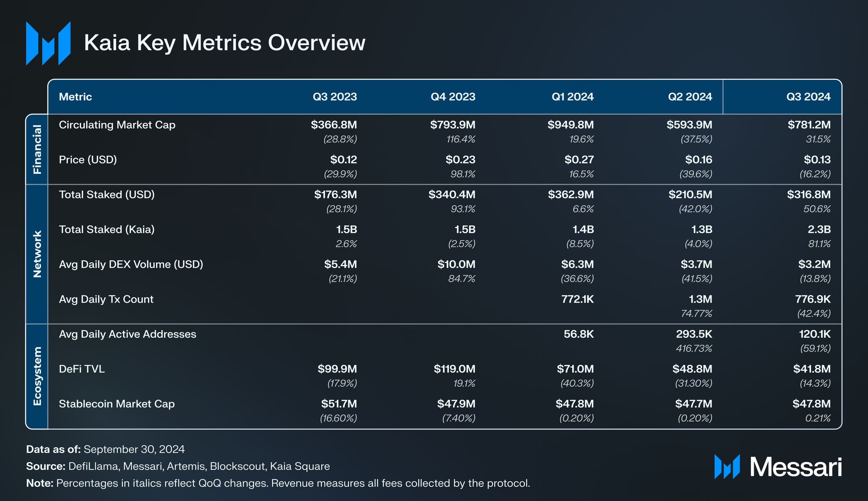Click the 'Note:' line about QoQ changes
This screenshot has width=868, height=501.
tap(278, 484)
